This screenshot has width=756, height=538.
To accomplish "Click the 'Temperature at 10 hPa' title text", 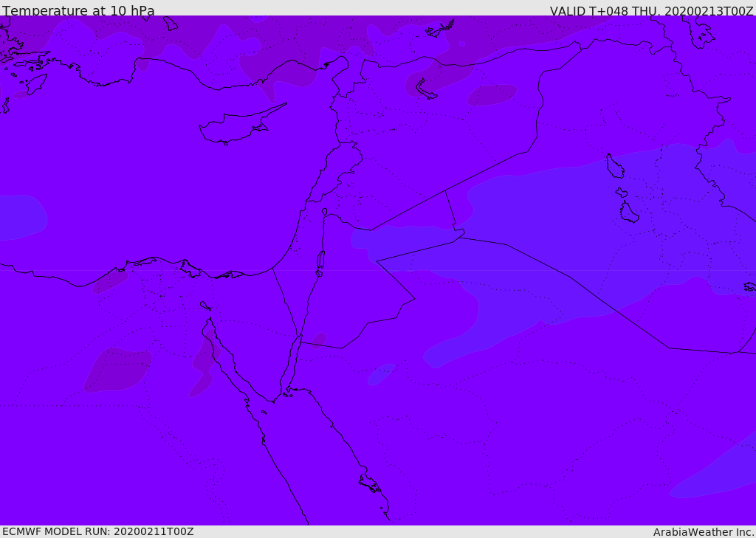I will click(78, 10).
